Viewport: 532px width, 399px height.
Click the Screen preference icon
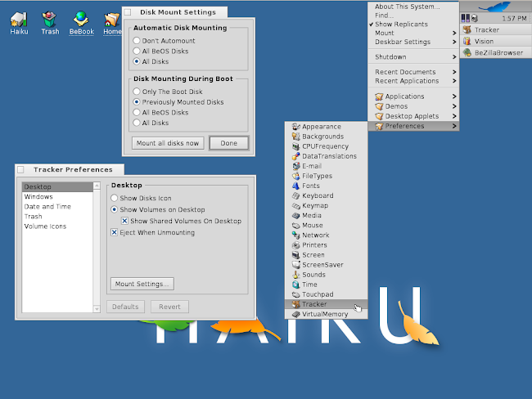tap(295, 254)
